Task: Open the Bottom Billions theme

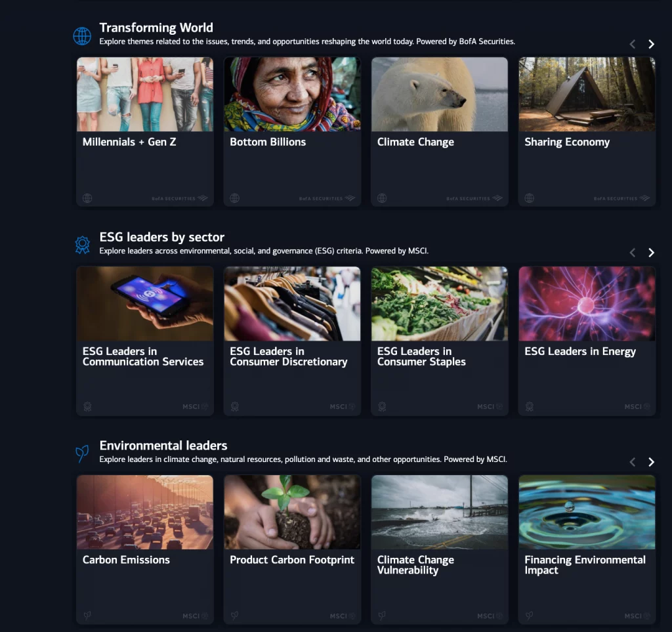Action: 268,142
